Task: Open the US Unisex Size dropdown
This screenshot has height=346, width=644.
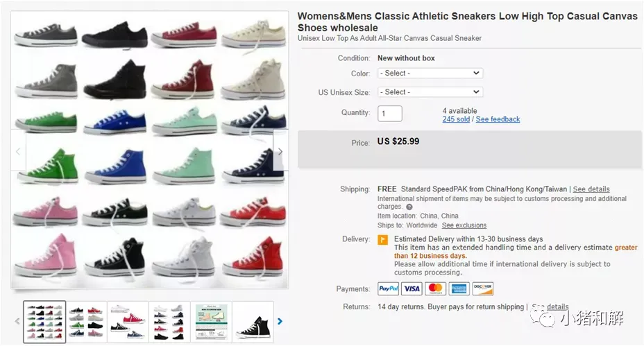Action: pos(430,92)
